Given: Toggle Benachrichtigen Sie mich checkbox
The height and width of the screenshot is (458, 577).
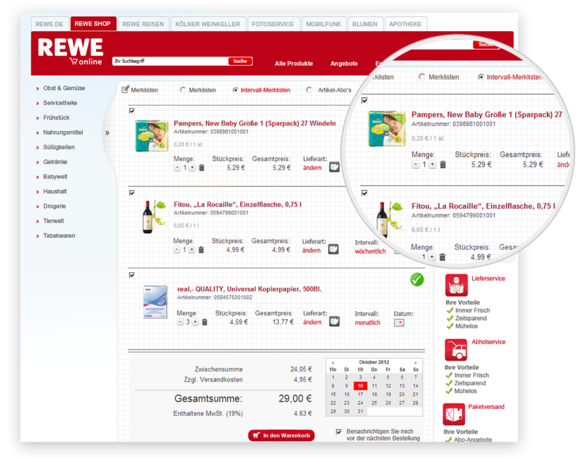Looking at the screenshot, I should pyautogui.click(x=339, y=432).
